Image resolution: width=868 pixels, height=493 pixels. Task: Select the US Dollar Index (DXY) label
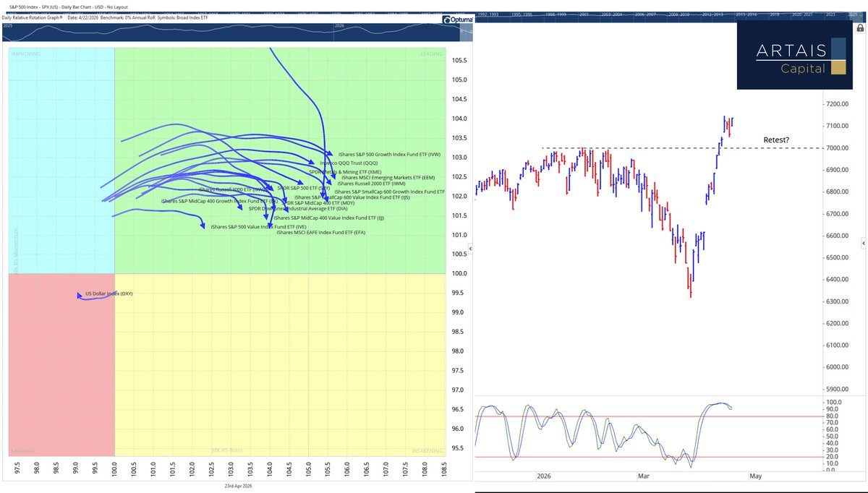point(109,294)
